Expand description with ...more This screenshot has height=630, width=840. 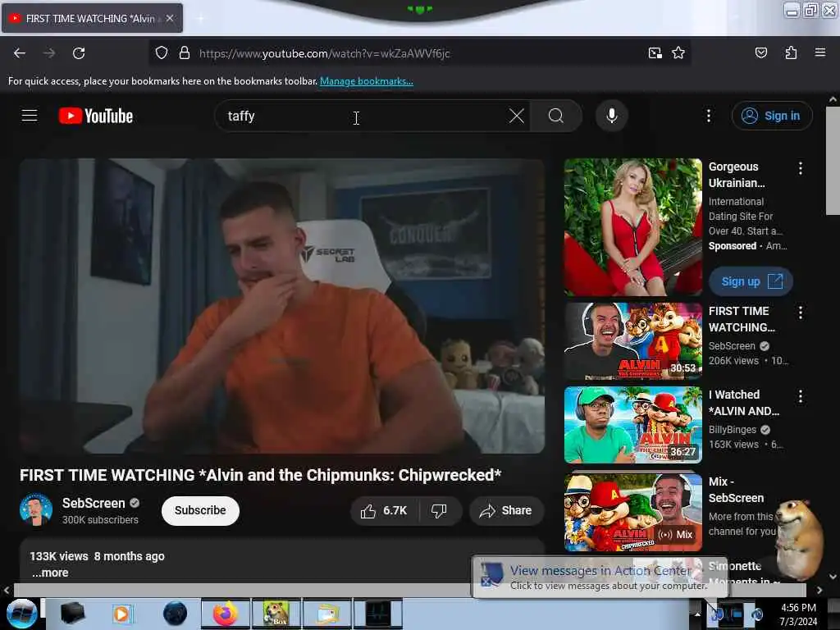pos(50,573)
